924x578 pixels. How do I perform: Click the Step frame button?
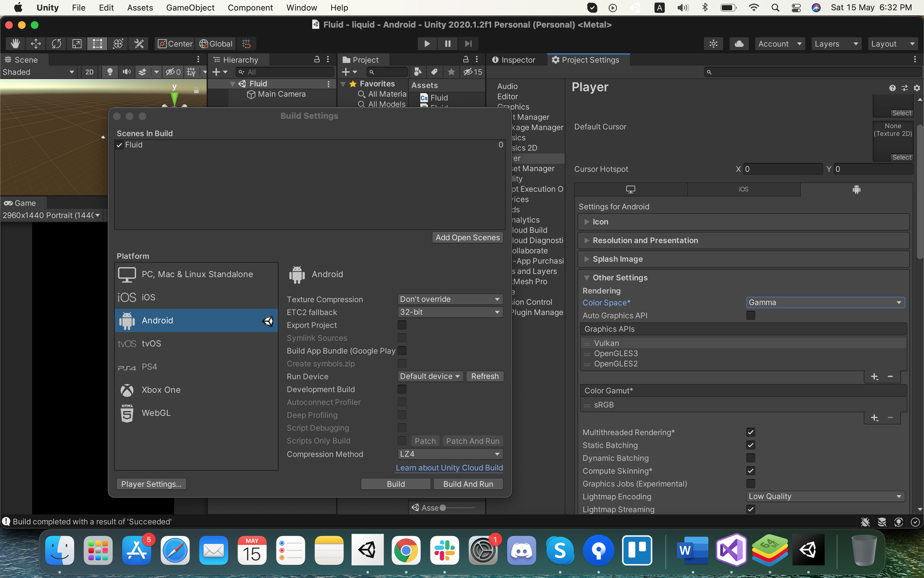pyautogui.click(x=468, y=44)
